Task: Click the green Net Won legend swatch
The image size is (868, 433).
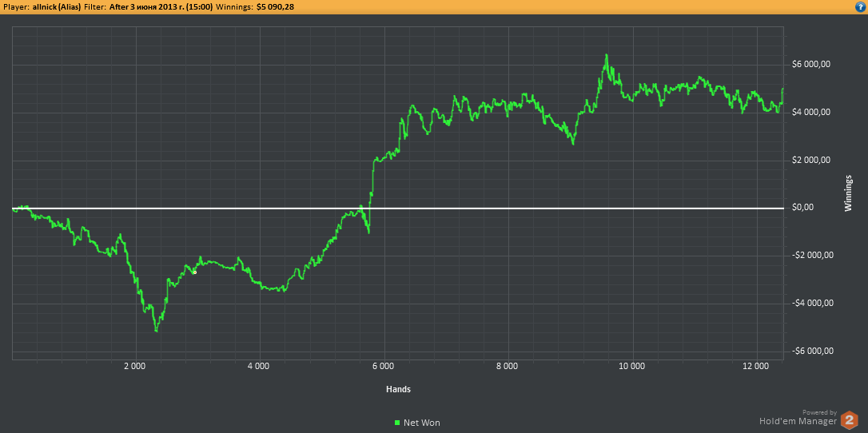Action: pos(397,423)
